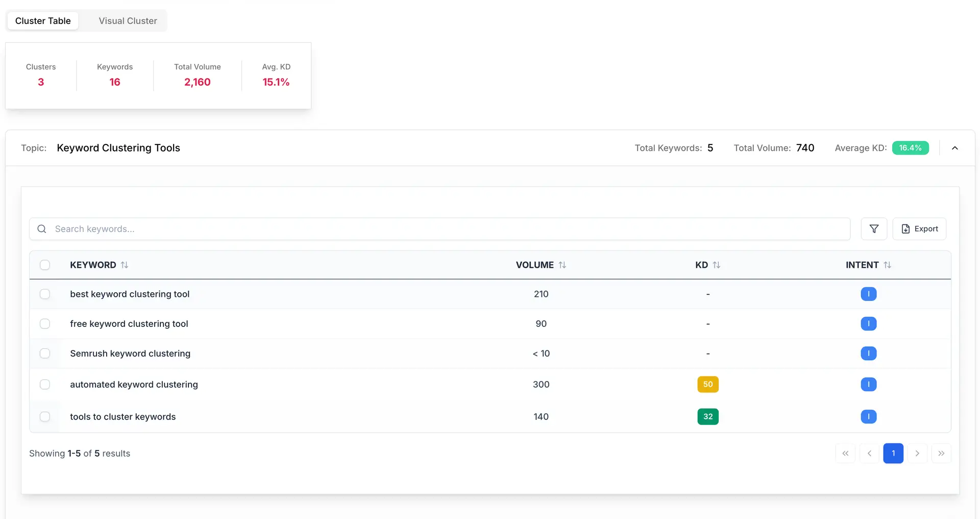Sort table by Volume arrows icon
Screen dimensions: 980x519
[562, 265]
